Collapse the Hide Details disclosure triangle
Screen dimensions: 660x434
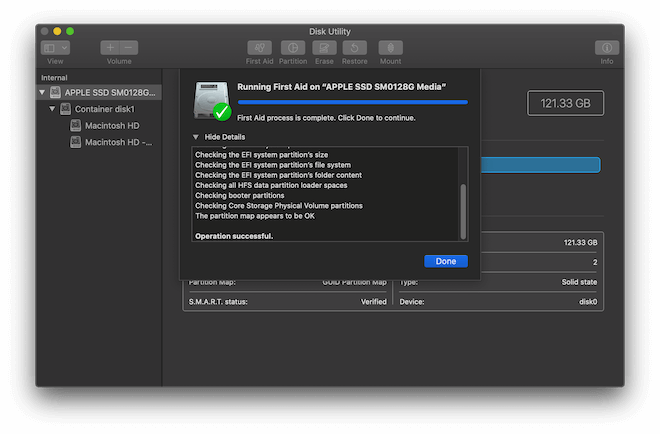[196, 137]
